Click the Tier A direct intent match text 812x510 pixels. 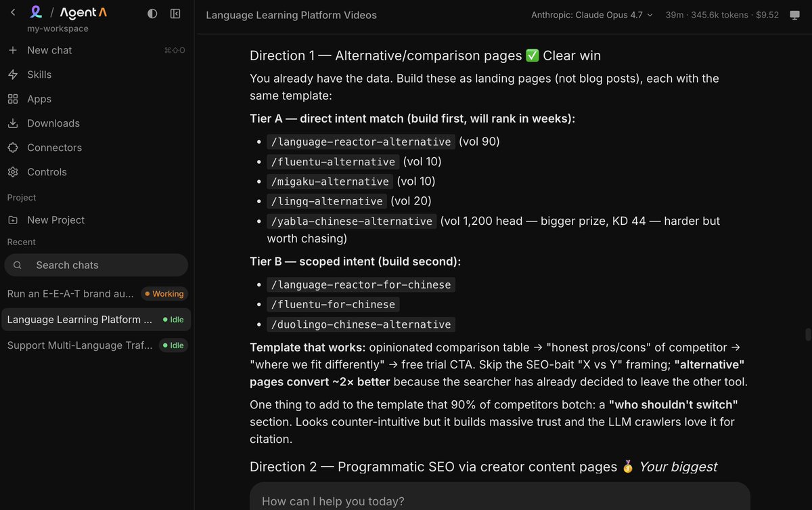pyautogui.click(x=412, y=119)
